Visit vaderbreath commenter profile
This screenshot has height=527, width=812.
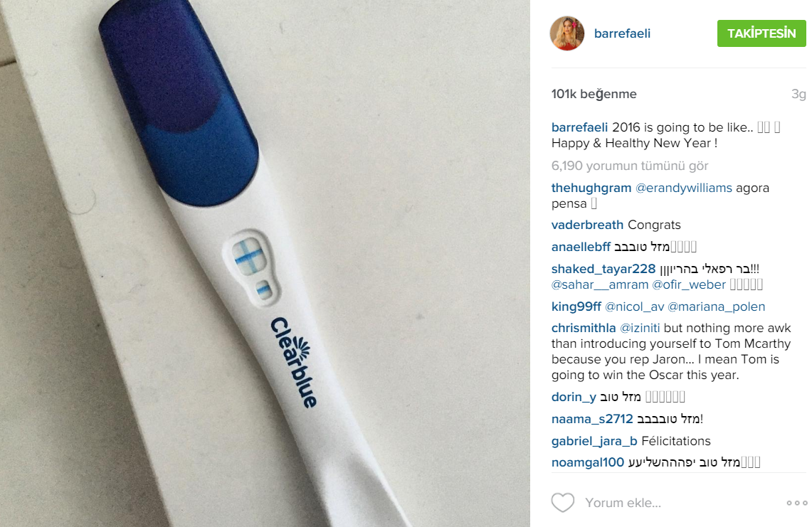point(587,225)
